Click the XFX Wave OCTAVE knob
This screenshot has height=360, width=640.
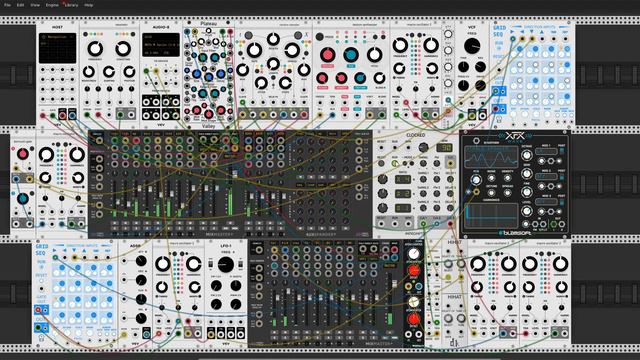click(527, 156)
